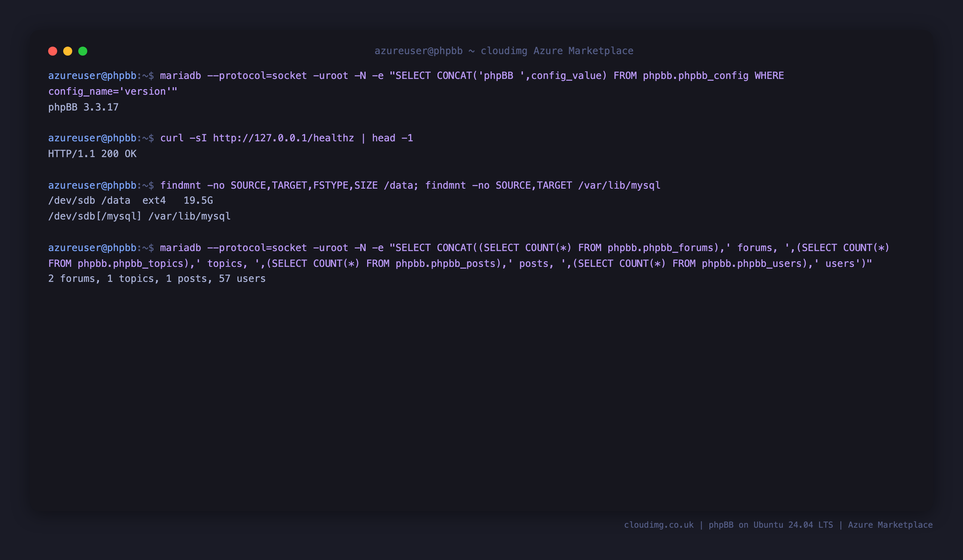Image resolution: width=963 pixels, height=560 pixels.
Task: Click the yellow minimize window dot
Action: (68, 51)
